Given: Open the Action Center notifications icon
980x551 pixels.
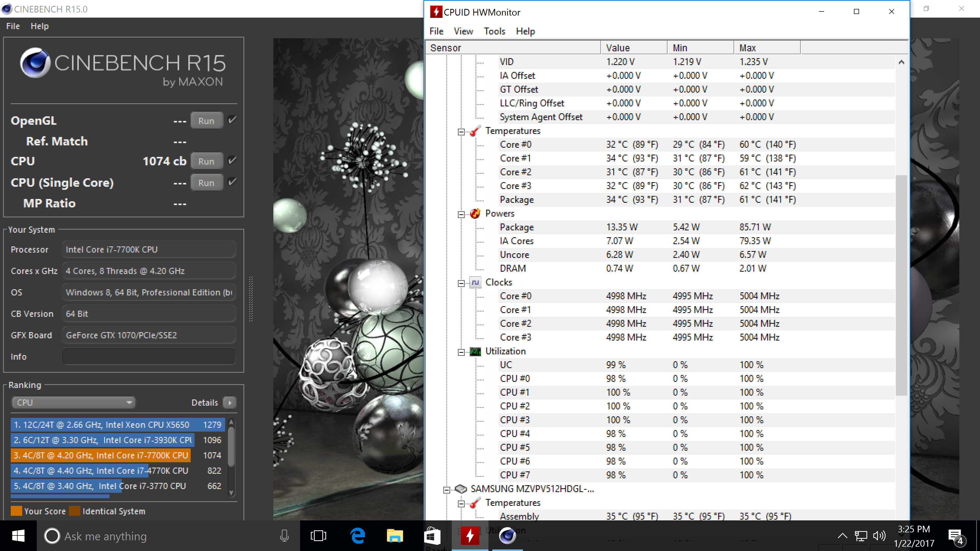Looking at the screenshot, I should [x=956, y=536].
